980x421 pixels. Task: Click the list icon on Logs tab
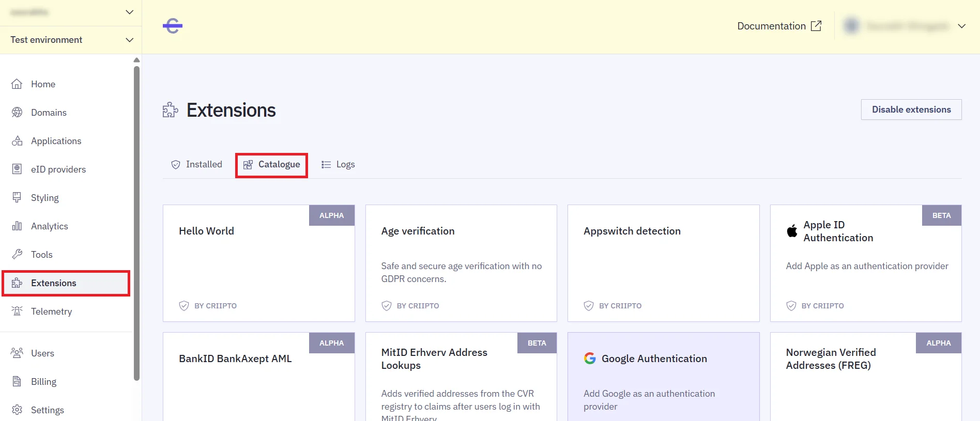click(326, 164)
